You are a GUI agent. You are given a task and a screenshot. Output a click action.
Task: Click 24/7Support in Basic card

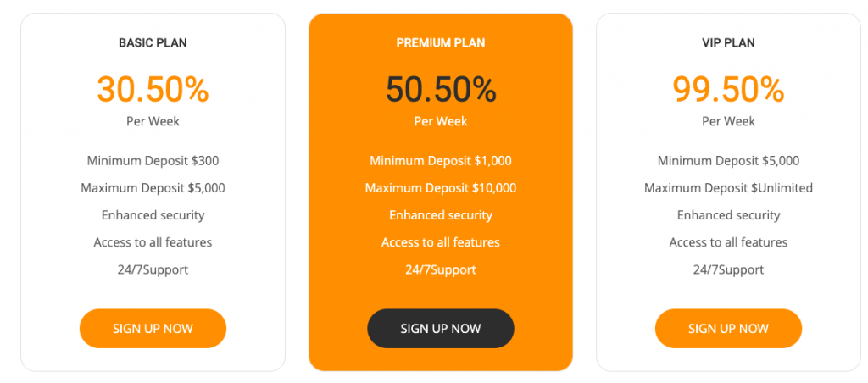click(x=153, y=269)
